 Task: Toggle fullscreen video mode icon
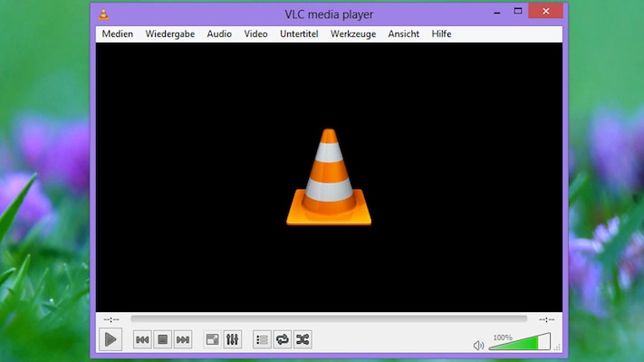point(213,339)
